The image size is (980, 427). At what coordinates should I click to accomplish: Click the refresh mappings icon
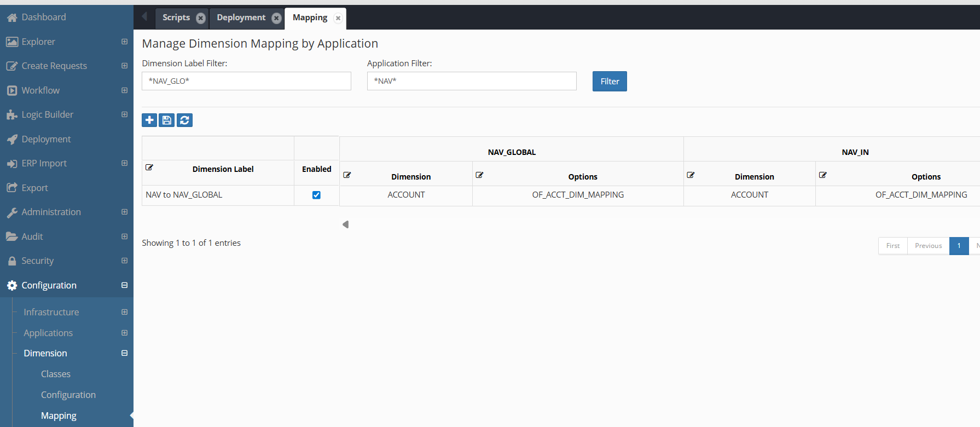184,120
